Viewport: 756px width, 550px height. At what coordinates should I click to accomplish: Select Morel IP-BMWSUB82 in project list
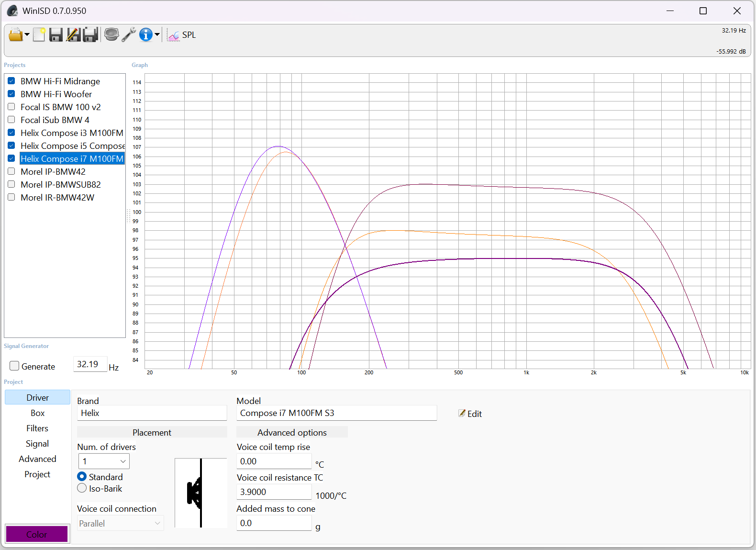pos(61,185)
